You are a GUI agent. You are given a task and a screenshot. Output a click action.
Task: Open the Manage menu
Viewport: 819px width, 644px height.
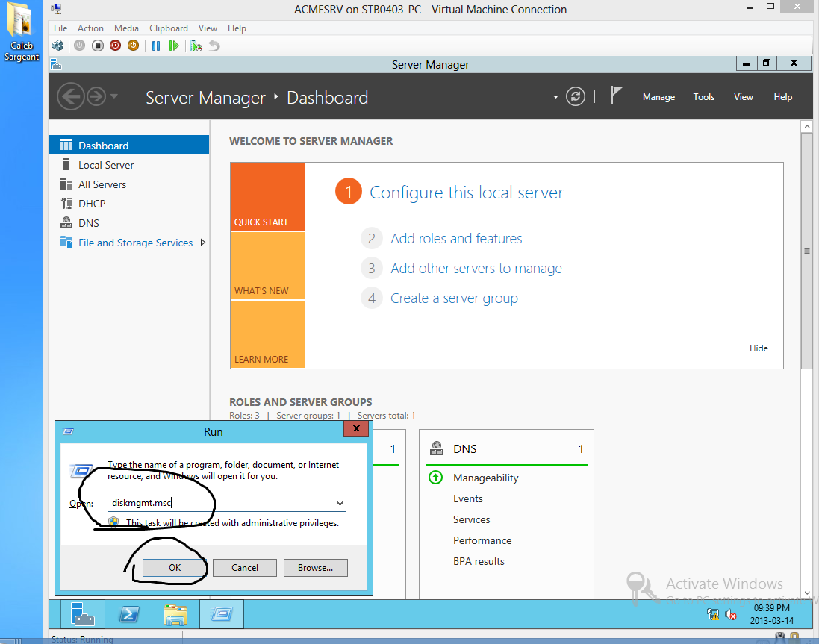tap(658, 97)
